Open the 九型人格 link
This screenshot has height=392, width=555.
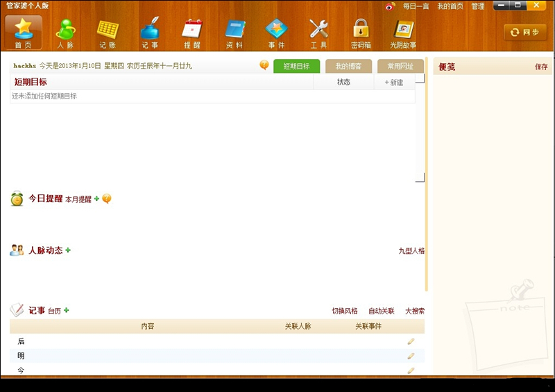[411, 250]
